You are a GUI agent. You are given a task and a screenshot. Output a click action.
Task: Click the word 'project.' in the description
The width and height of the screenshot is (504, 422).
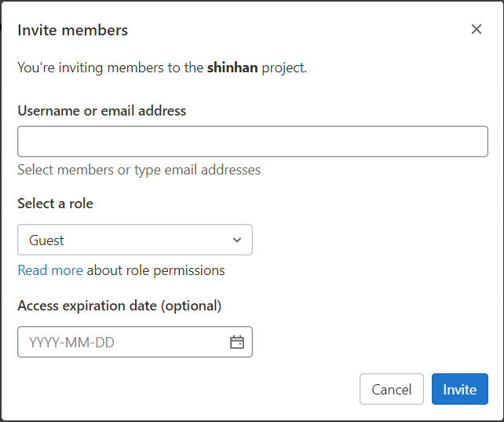[284, 68]
